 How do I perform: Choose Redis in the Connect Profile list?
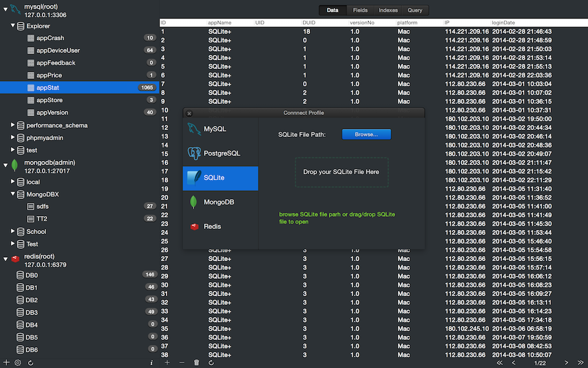click(x=220, y=227)
